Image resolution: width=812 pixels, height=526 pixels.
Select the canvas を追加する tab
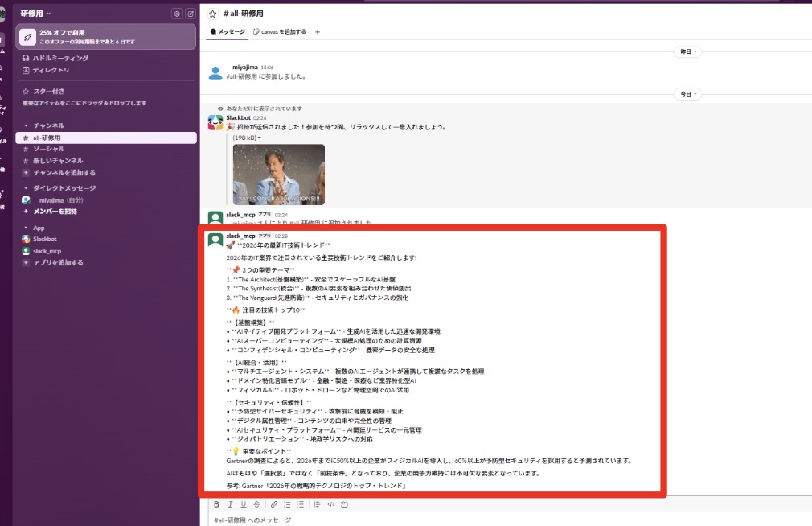point(279,32)
